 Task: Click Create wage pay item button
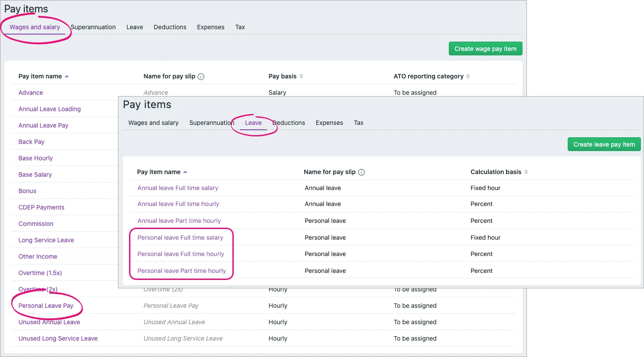point(485,49)
